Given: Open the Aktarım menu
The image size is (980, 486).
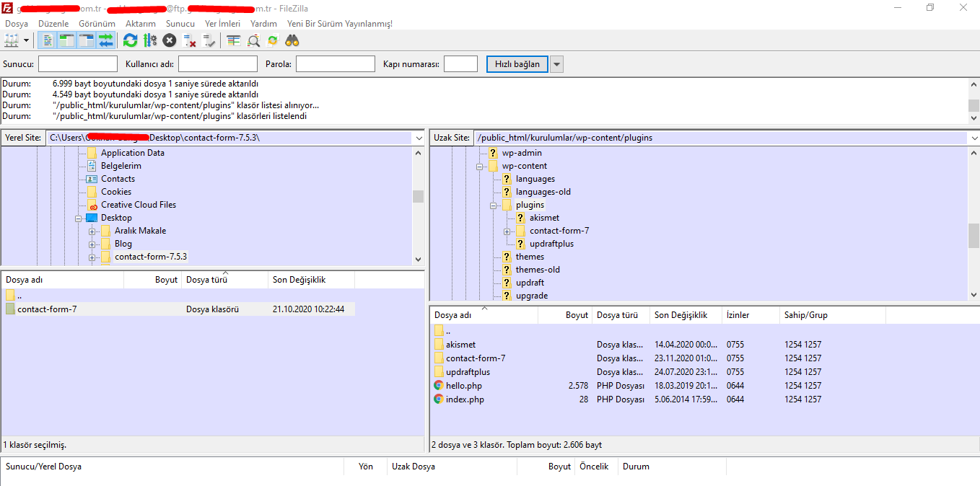Looking at the screenshot, I should (x=141, y=24).
